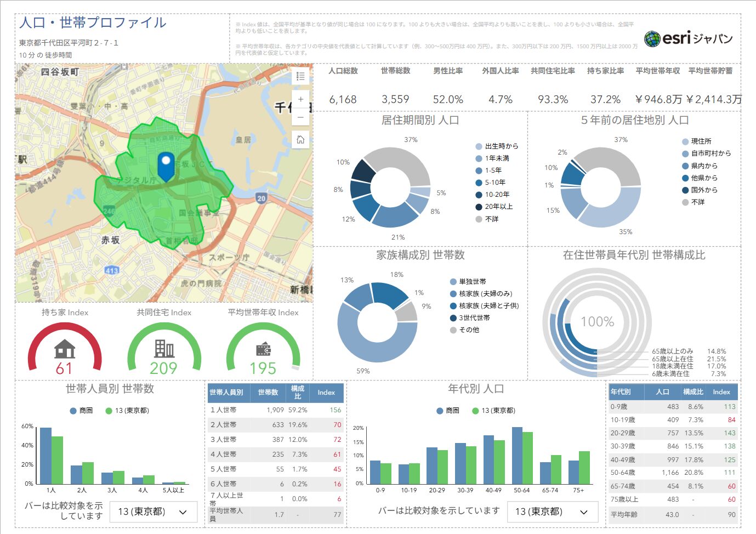Viewport: 756px width, 534px height.
Task: Click the wallet icon in 平均世帯年収 Index gauge
Action: click(263, 349)
